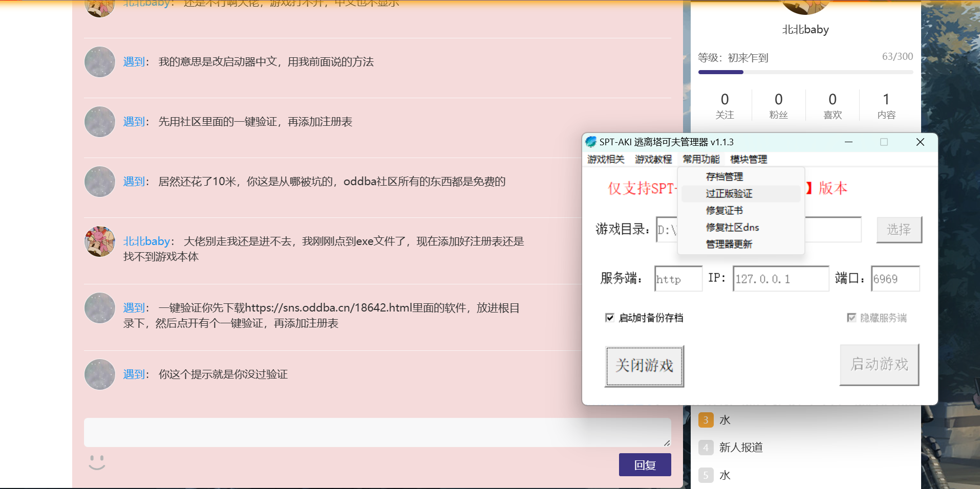Screen dimensions: 980x489
Task: Click the avatar beside the last 遇到 comment
Action: [x=99, y=374]
